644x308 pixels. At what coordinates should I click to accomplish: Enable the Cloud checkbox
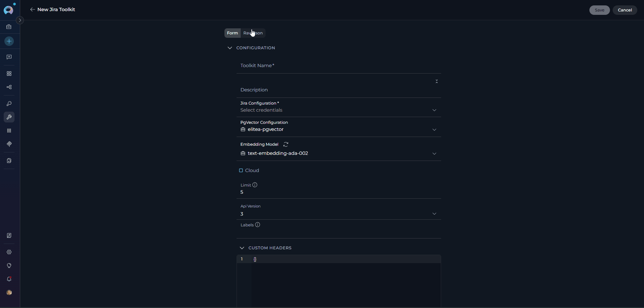tap(241, 170)
